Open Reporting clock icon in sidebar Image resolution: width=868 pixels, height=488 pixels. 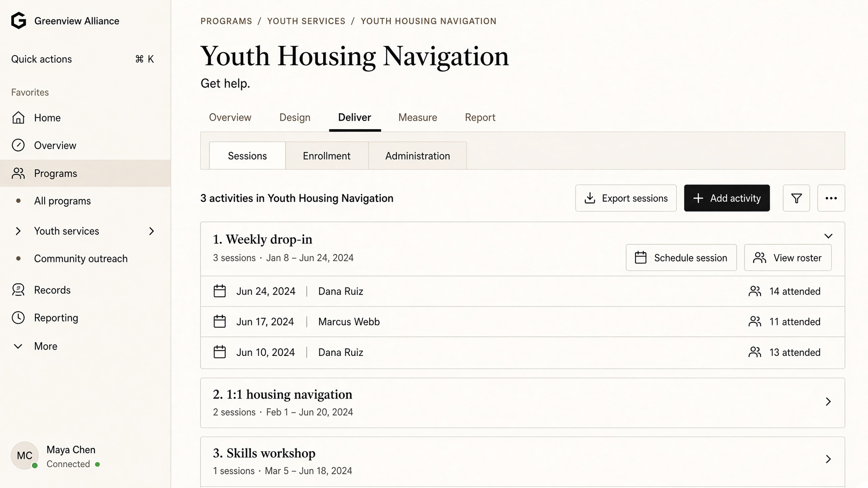click(x=18, y=318)
